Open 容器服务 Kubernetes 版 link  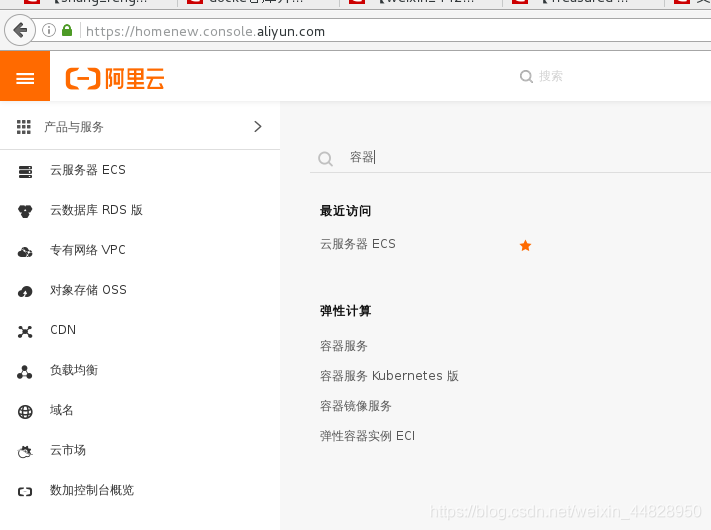click(x=389, y=376)
